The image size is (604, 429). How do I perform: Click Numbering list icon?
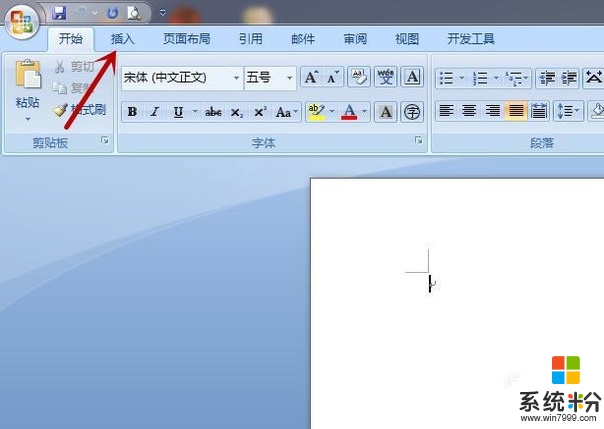pyautogui.click(x=480, y=78)
